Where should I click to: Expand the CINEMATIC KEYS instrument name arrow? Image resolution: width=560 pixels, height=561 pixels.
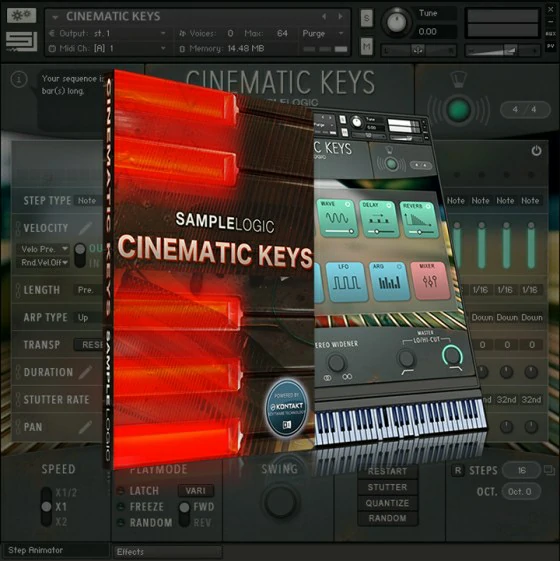tap(55, 17)
